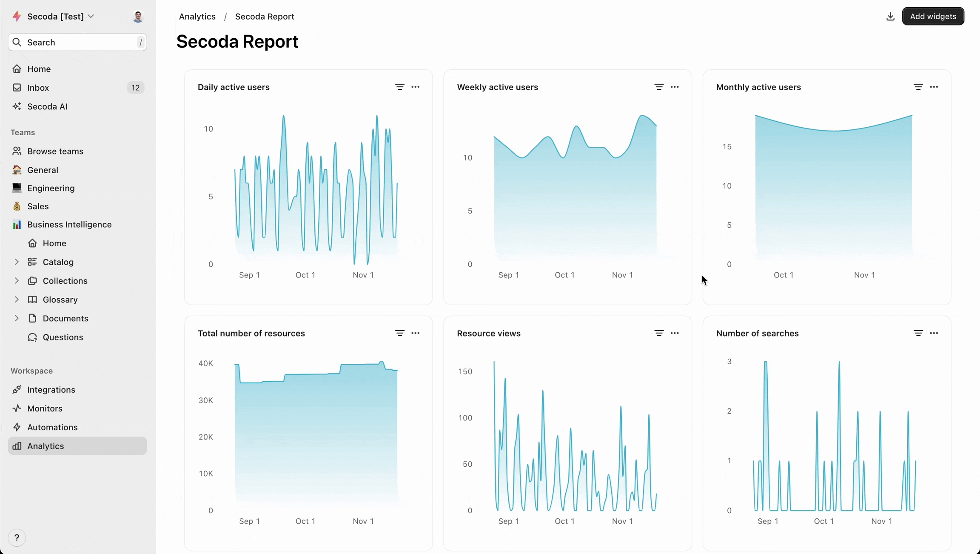Click the download report icon
Image resolution: width=980 pixels, height=554 pixels.
click(890, 17)
